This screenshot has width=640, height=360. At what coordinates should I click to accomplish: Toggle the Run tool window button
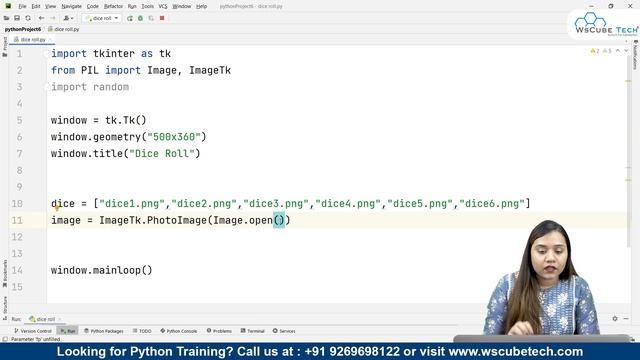tap(68, 331)
